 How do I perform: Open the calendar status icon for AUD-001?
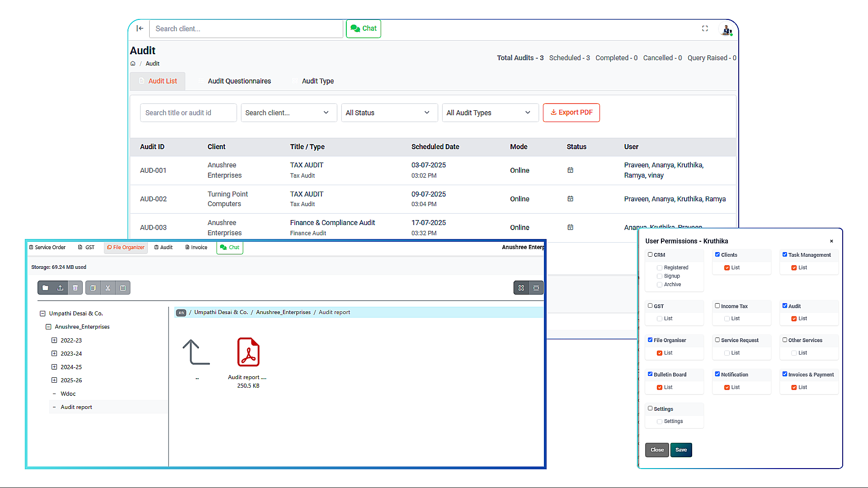coord(570,170)
